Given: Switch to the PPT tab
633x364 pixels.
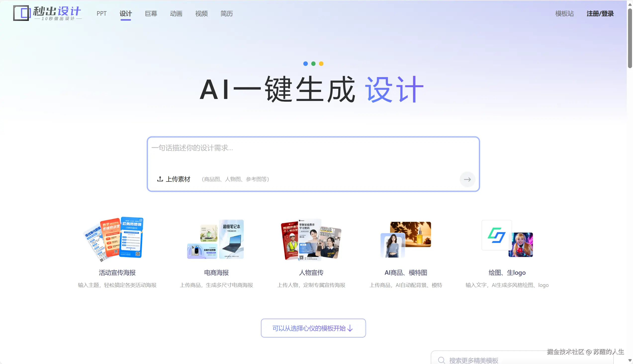Looking at the screenshot, I should [x=101, y=13].
